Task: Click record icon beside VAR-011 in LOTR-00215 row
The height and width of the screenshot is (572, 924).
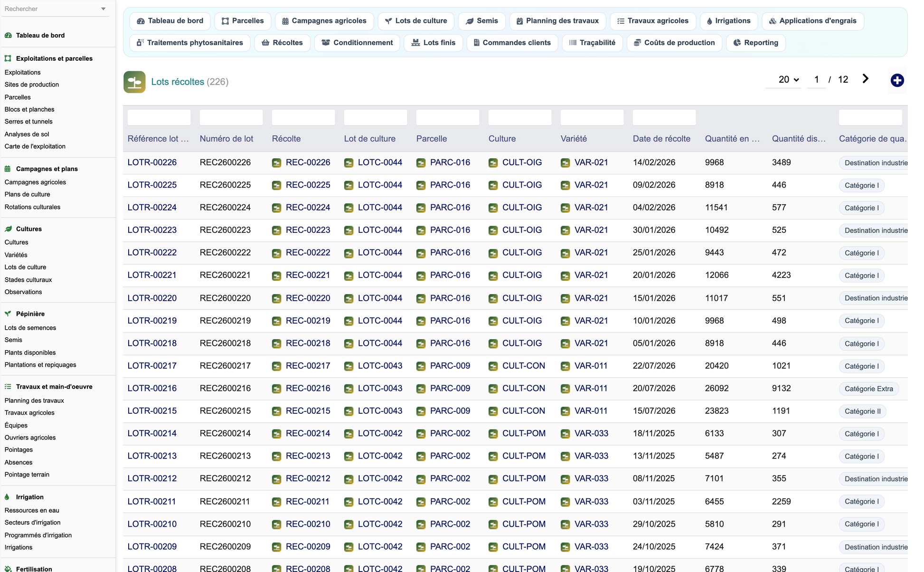Action: coord(565,411)
